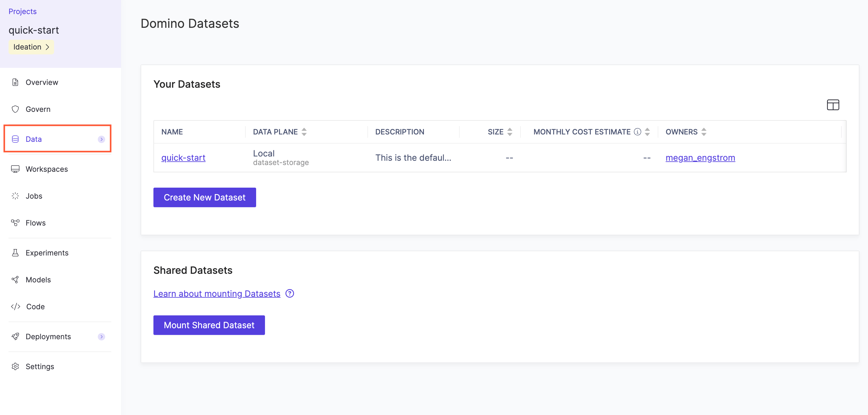
Task: Click the Monthly Cost Estimate info icon
Action: coord(637,132)
